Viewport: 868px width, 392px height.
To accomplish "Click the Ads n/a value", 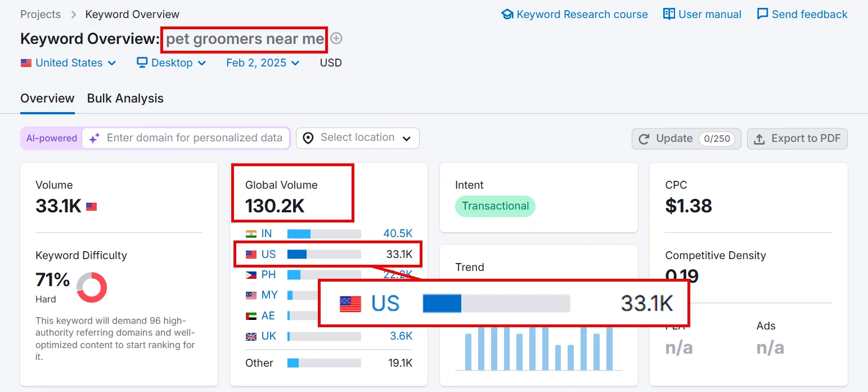I will tap(770, 348).
